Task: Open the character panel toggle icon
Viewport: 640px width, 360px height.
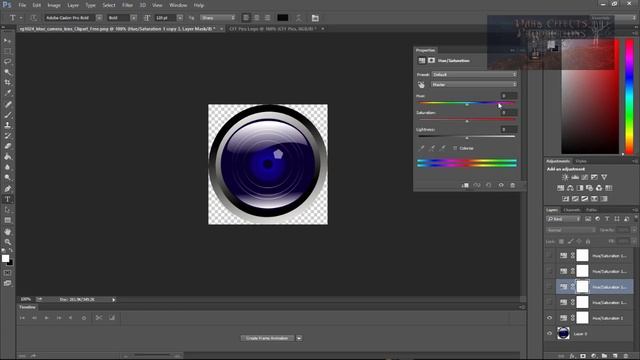Action: (x=315, y=18)
